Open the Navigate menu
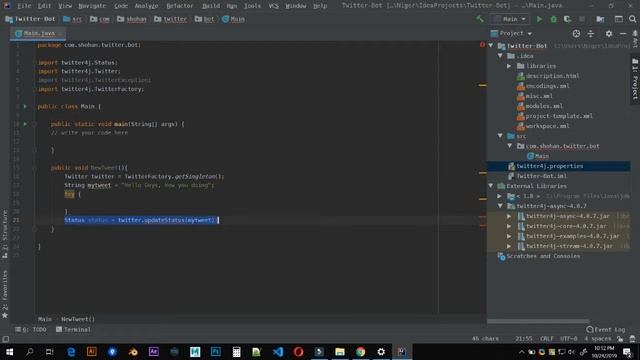This screenshot has width=640, height=360. [x=92, y=6]
